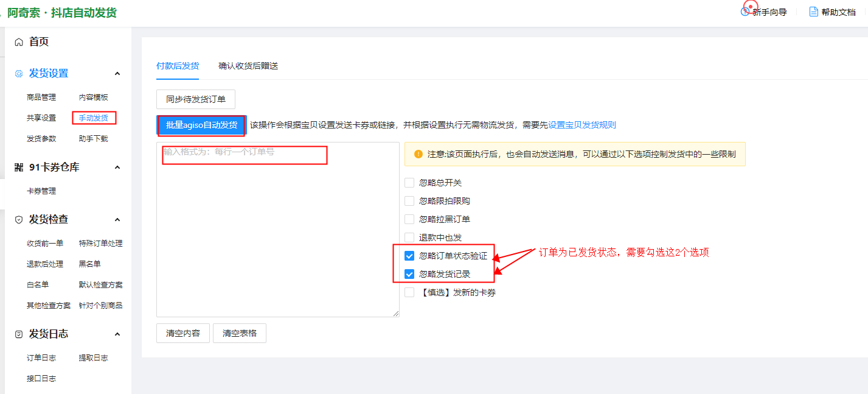Viewport: 868px width, 394px height.
Task: Click 同步待发货订单 button
Action: pos(196,99)
